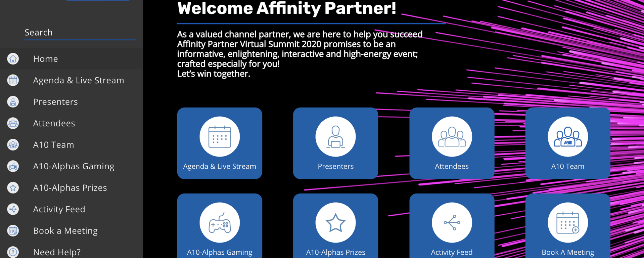Image resolution: width=644 pixels, height=258 pixels.
Task: Open Agenda & Live Stream sidebar menu item
Action: pos(78,80)
